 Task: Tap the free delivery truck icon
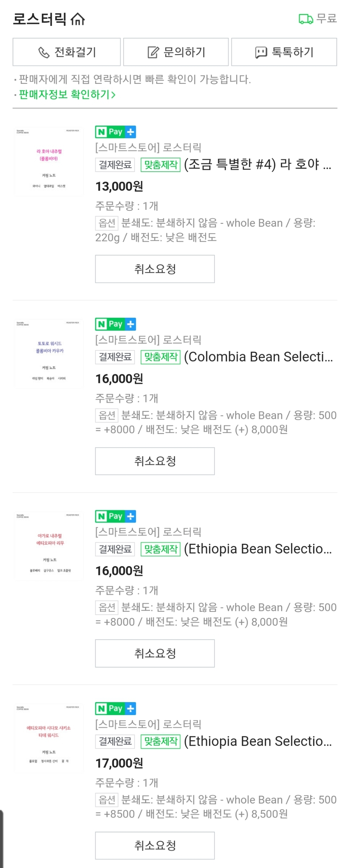click(x=306, y=19)
